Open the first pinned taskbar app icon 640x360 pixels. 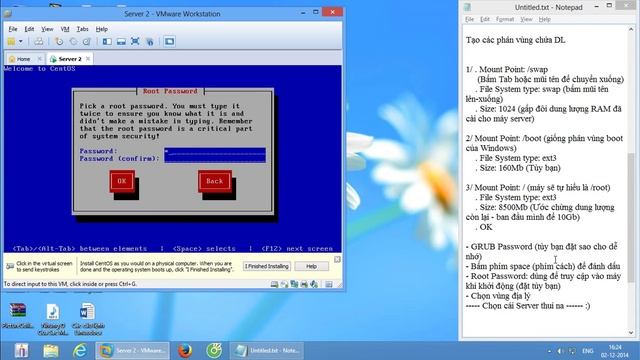(21, 351)
